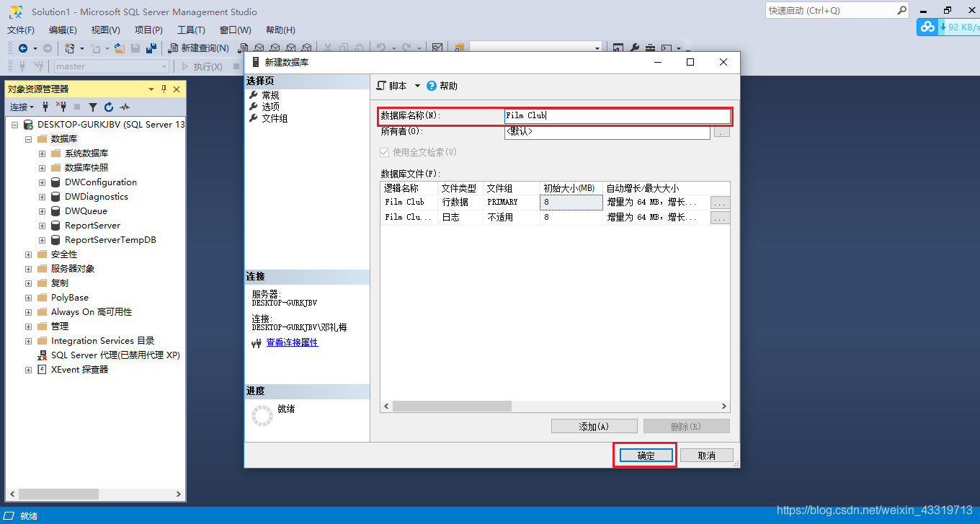
Task: Open the toolbox icon in main toolbar
Action: click(x=650, y=48)
